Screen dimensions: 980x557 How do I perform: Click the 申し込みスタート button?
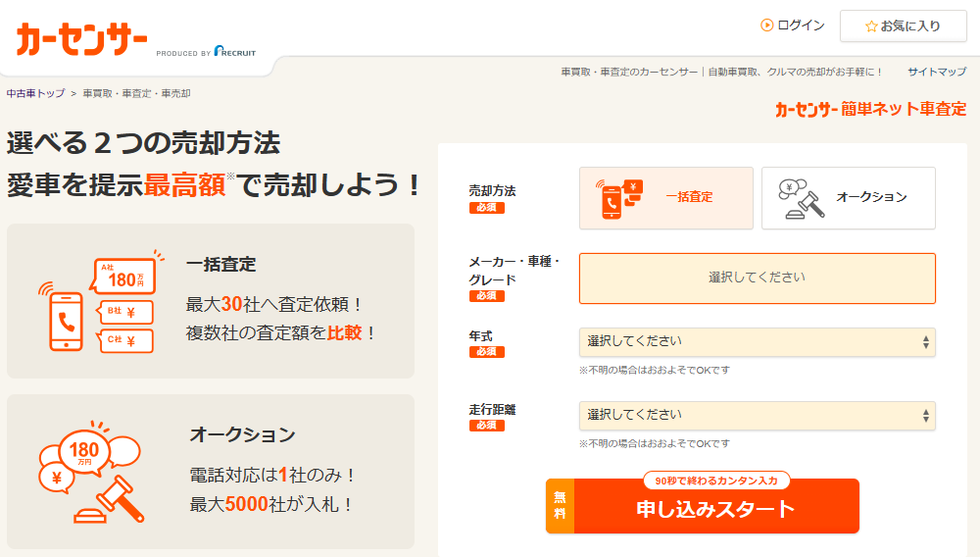coord(703,506)
